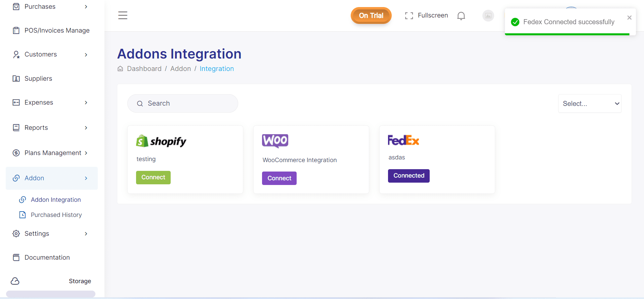This screenshot has width=644, height=299.
Task: Click the user avatar image placeholder
Action: click(x=488, y=15)
